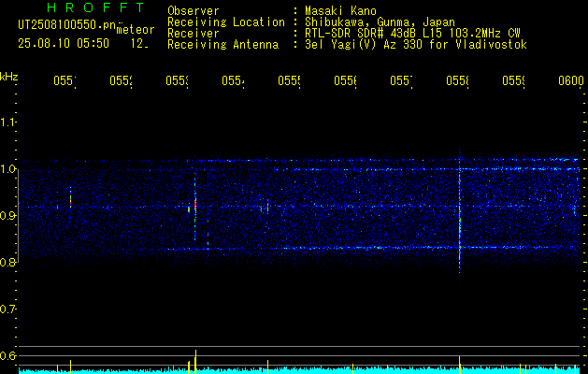Click the 0.6 kHz axis tick label

point(7,355)
